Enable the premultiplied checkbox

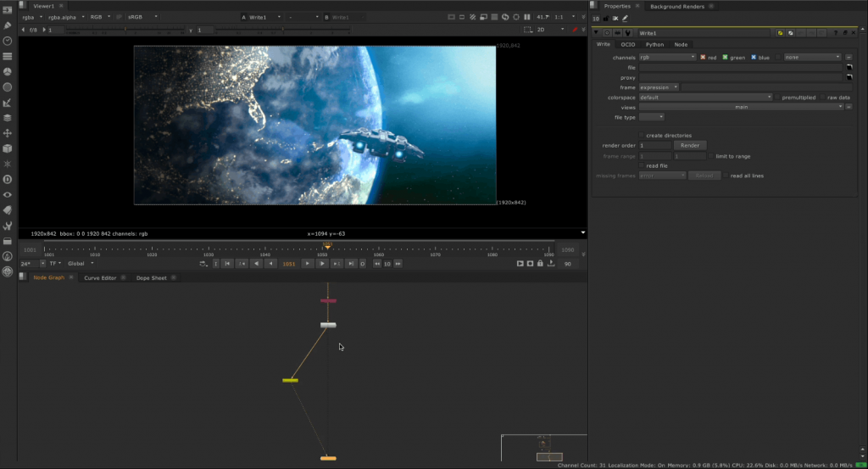click(x=777, y=98)
